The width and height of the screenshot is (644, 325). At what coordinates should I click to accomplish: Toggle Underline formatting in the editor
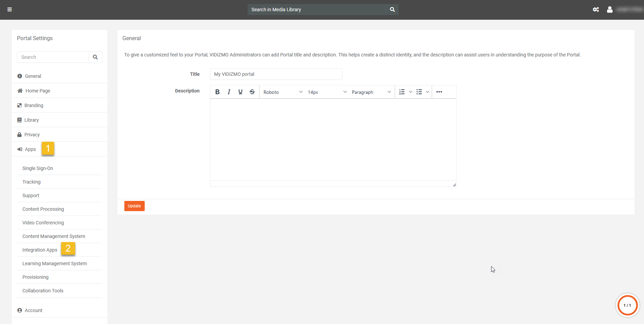(x=240, y=92)
